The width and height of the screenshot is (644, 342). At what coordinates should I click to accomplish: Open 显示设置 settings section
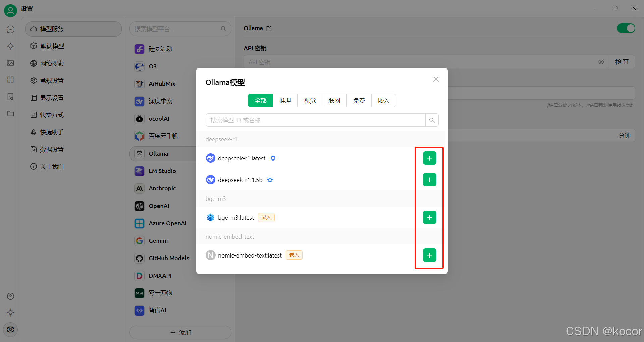(x=73, y=98)
